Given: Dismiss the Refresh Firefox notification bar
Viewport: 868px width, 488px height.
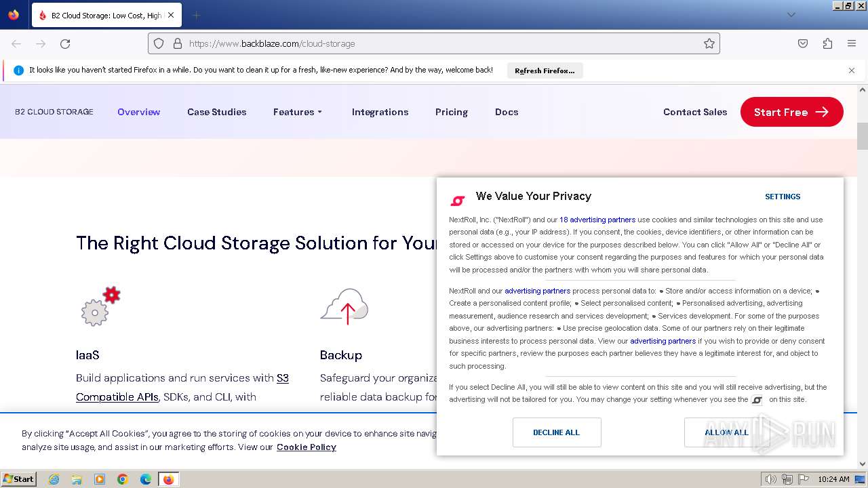Looking at the screenshot, I should point(852,70).
